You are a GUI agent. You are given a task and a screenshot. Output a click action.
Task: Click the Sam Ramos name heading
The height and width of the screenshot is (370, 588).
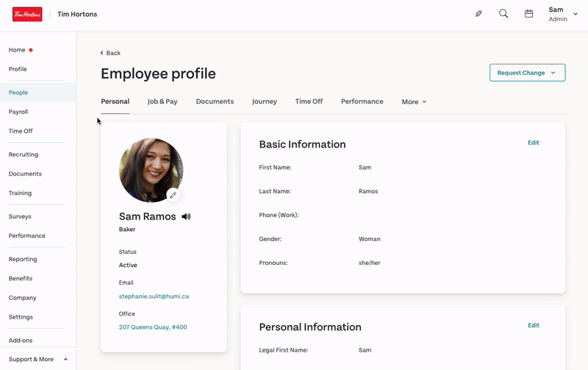(148, 217)
